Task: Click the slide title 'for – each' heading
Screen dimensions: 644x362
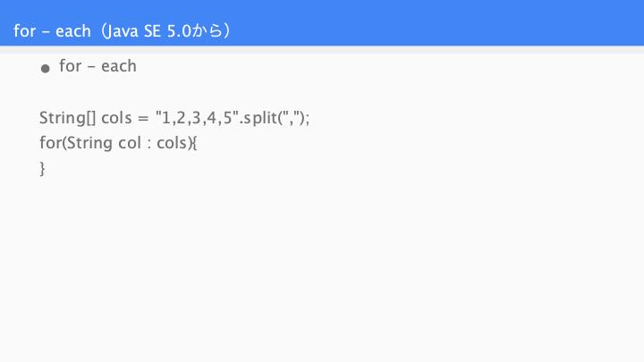Action: [52, 30]
